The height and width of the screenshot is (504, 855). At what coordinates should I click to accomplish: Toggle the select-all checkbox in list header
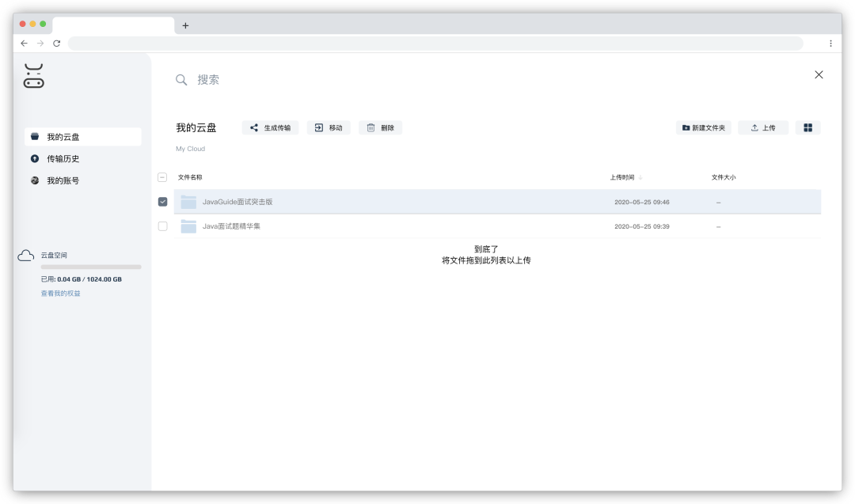pyautogui.click(x=163, y=177)
